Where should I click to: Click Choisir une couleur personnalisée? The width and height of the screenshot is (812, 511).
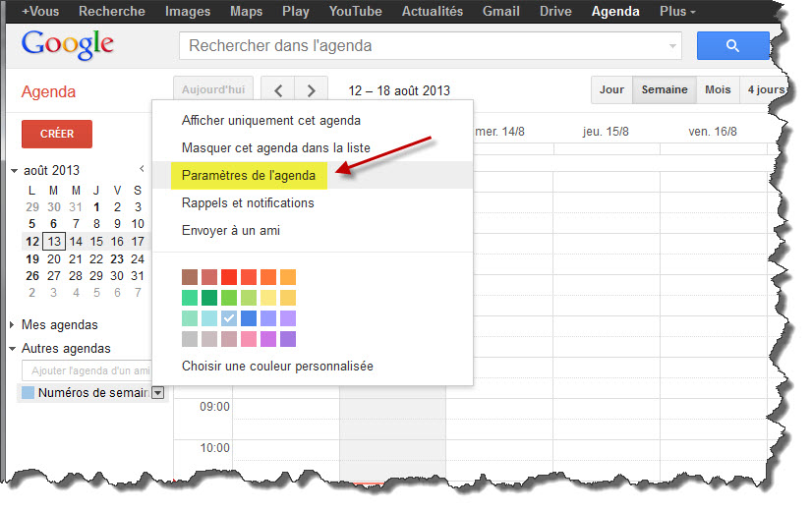[x=277, y=366]
